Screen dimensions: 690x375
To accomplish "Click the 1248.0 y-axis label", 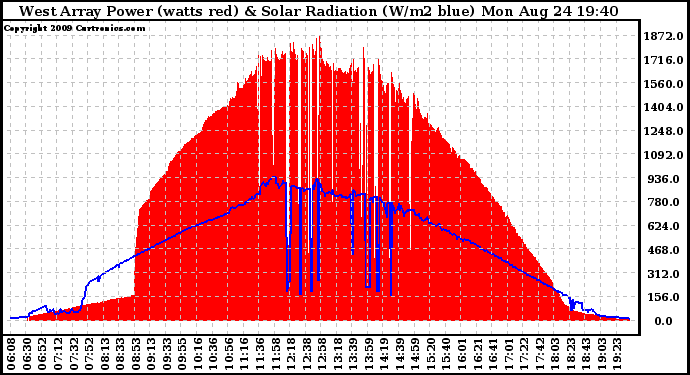I will (663, 131).
